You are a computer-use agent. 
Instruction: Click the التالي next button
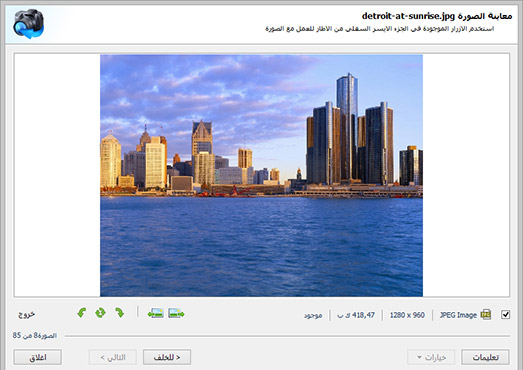[x=113, y=357]
